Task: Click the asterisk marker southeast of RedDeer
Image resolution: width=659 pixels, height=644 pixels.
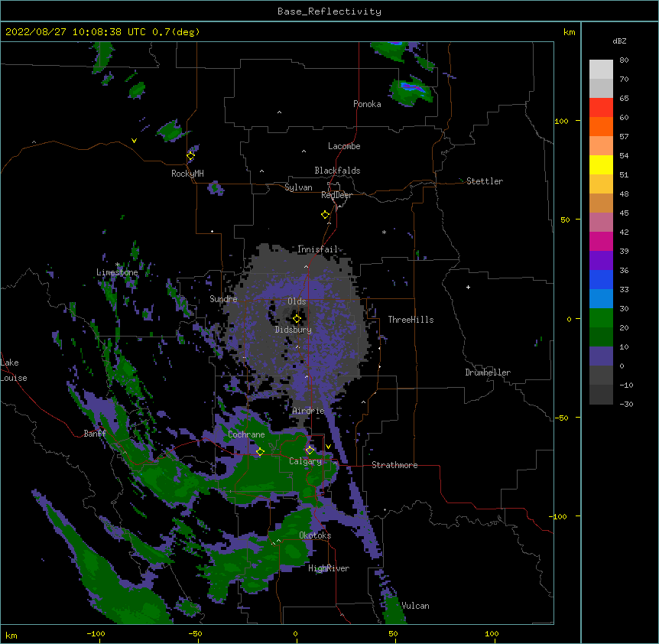Action: pos(384,232)
